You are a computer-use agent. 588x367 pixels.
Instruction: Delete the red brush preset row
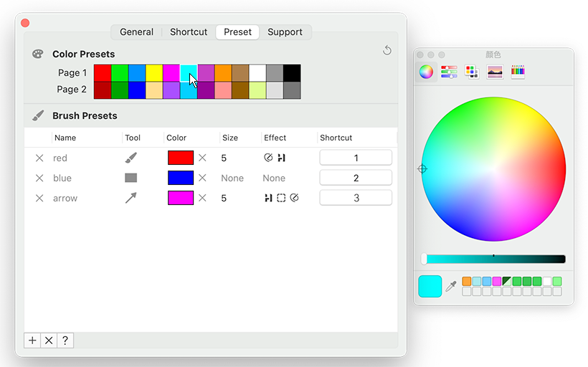click(39, 158)
